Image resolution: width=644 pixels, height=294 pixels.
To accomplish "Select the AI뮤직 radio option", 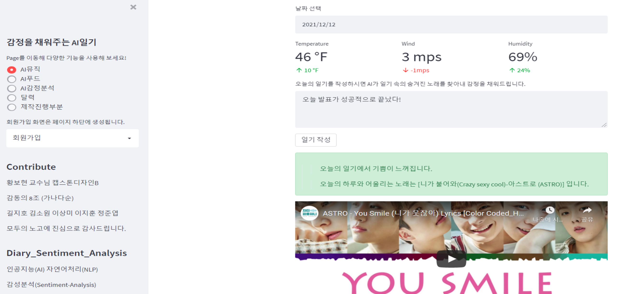I will click(x=11, y=70).
